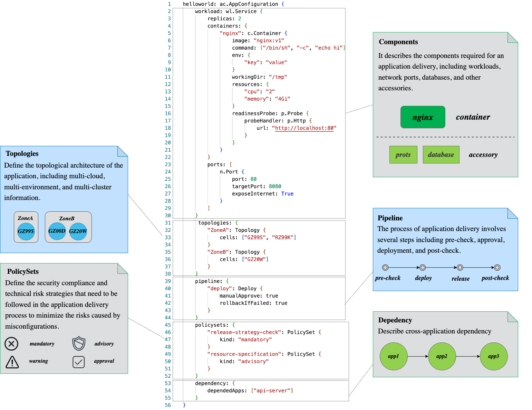Click the "cpu": "2" resource line
This screenshot has height=410, width=532.
(260, 91)
